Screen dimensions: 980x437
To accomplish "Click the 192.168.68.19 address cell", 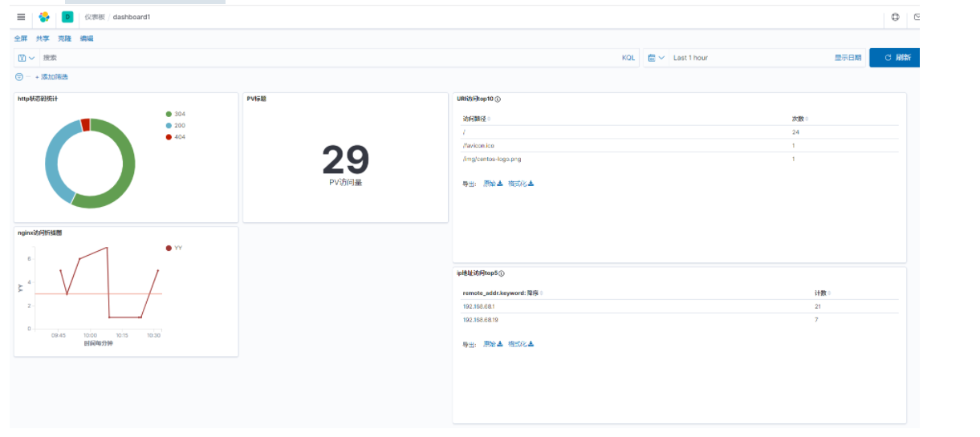I will (x=480, y=320).
